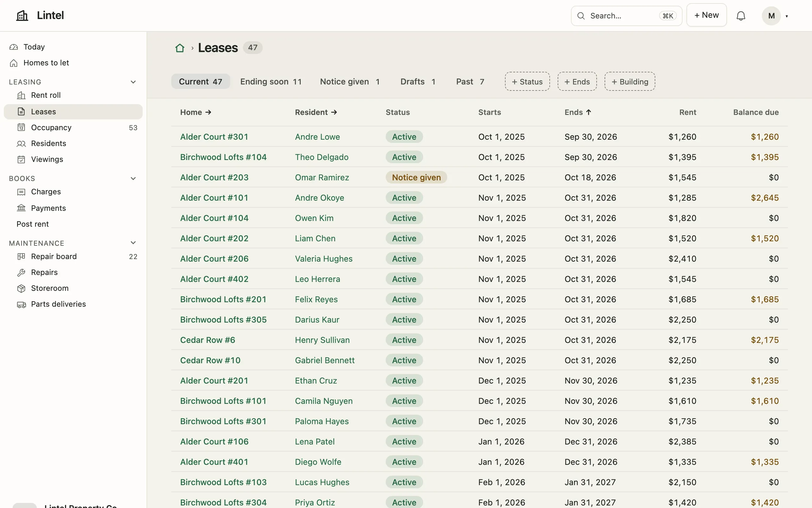This screenshot has width=812, height=508.
Task: Click the Today gauge icon in sidebar
Action: click(14, 47)
